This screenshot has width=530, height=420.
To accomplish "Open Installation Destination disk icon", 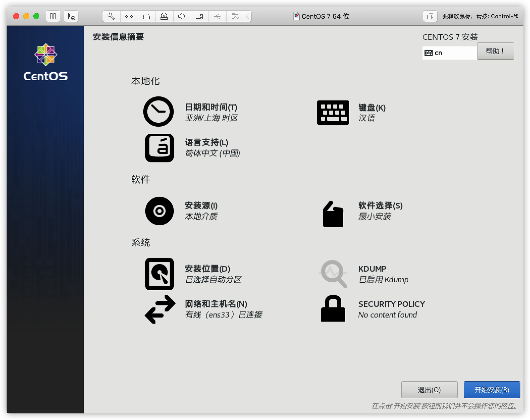I will (x=159, y=274).
